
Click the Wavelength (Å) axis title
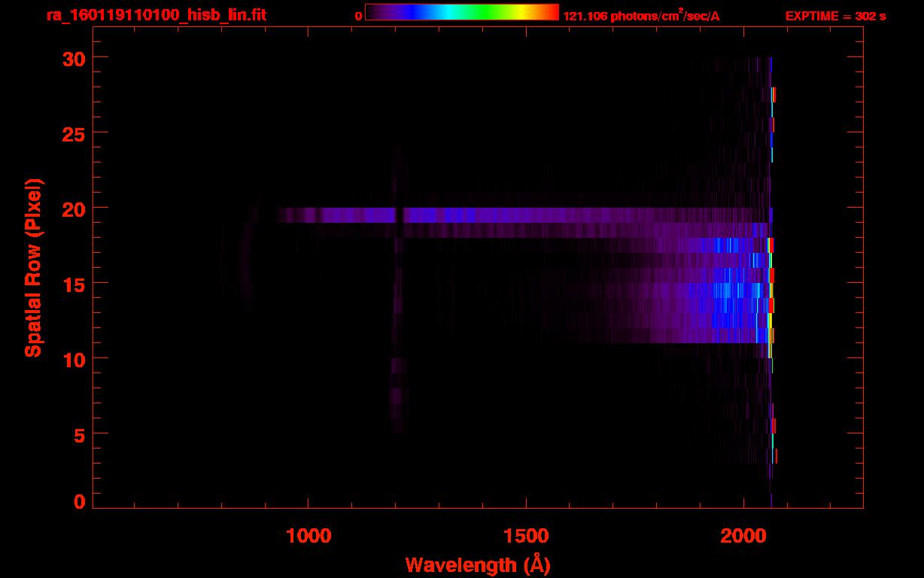477,564
